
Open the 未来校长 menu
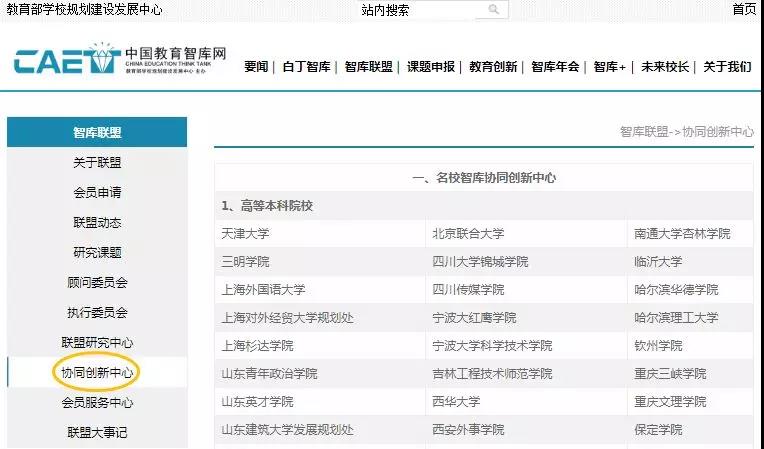[665, 67]
